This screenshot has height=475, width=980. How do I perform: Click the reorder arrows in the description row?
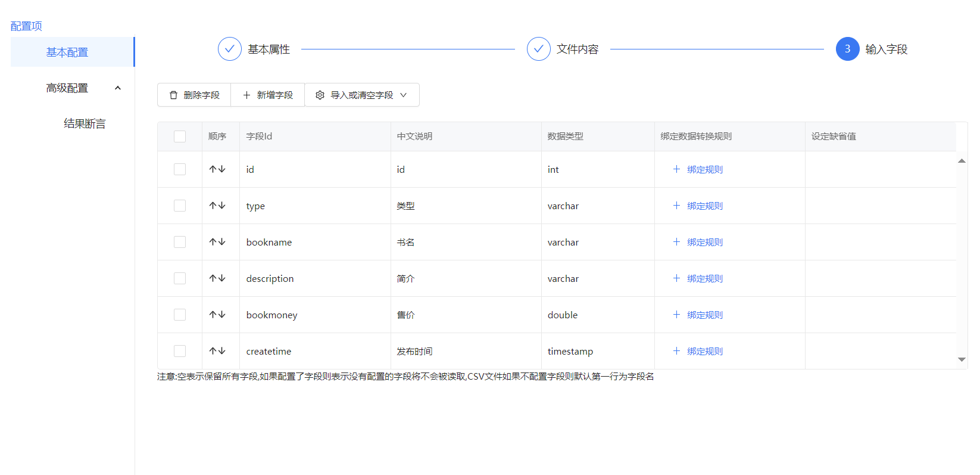coord(217,278)
